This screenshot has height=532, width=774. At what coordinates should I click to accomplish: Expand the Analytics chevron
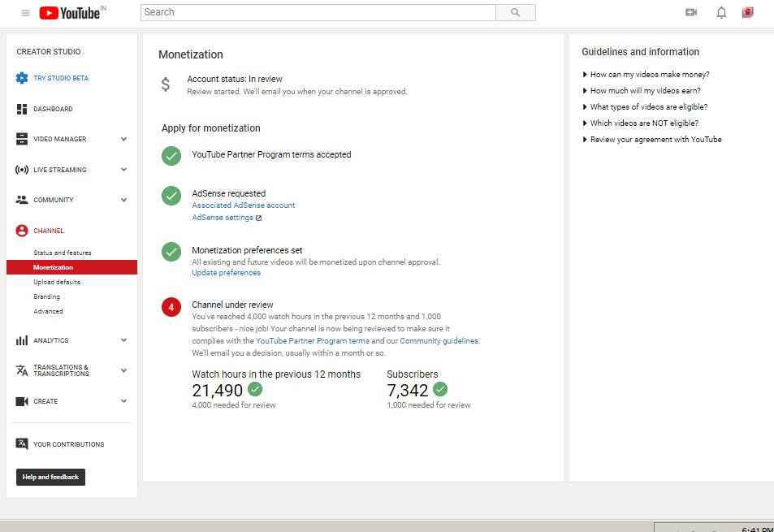pyautogui.click(x=124, y=340)
